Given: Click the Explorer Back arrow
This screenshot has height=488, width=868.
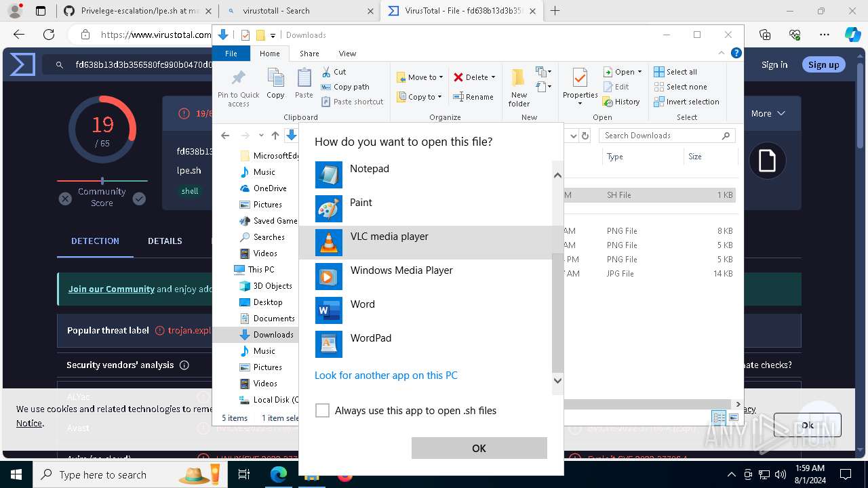Looking at the screenshot, I should [x=225, y=136].
